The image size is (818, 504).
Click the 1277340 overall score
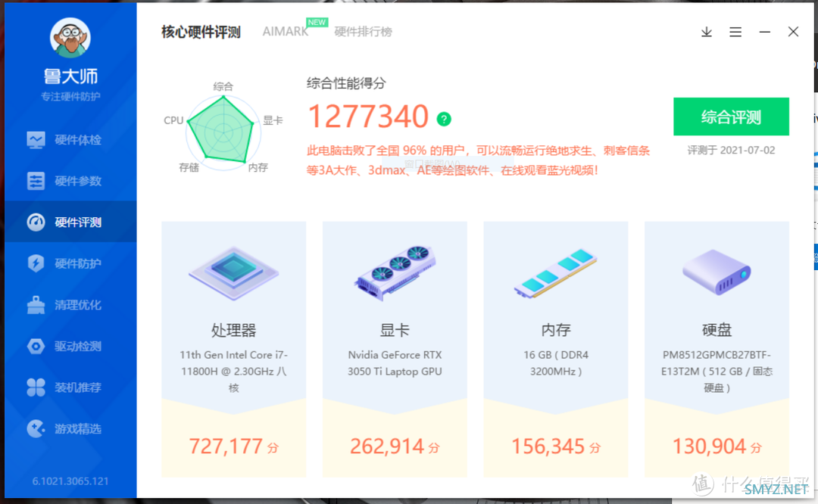[x=368, y=117]
